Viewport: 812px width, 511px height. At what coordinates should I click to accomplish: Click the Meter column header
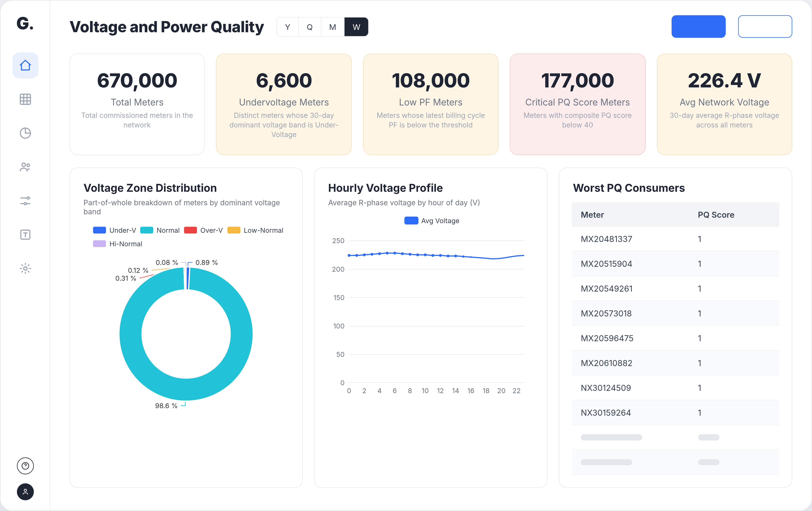592,215
